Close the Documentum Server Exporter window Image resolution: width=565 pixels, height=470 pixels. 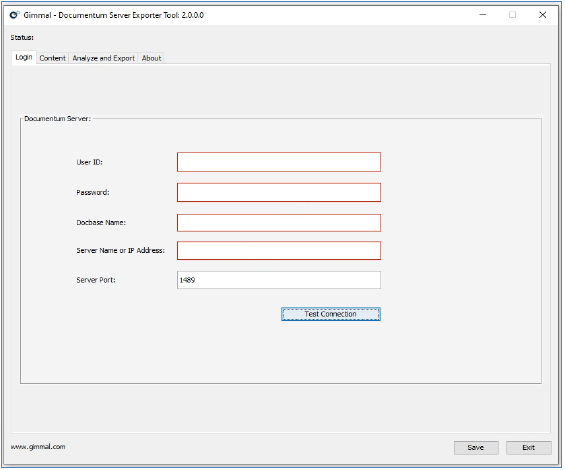click(542, 15)
